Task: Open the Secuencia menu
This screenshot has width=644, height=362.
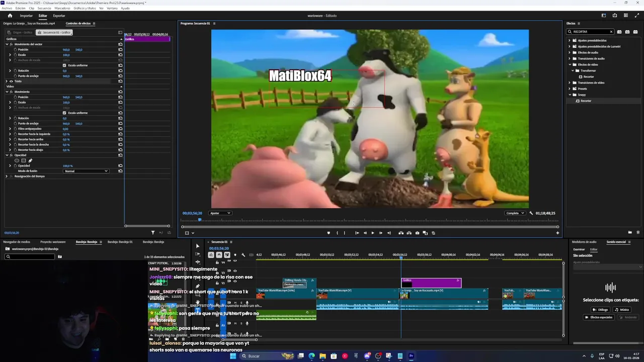Action: [x=44, y=9]
